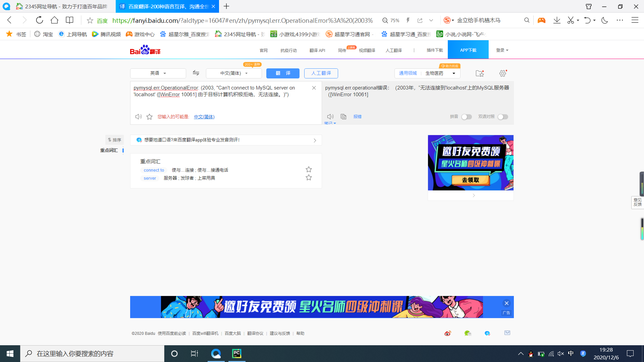Open the favorites folder icon
Screen dimensions: 644x362
click(x=480, y=73)
